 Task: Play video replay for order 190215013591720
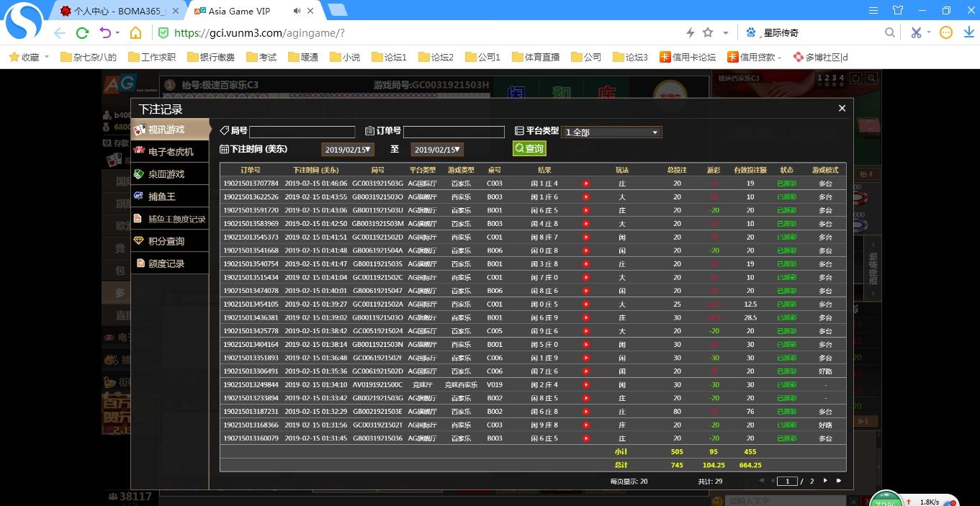click(x=586, y=210)
